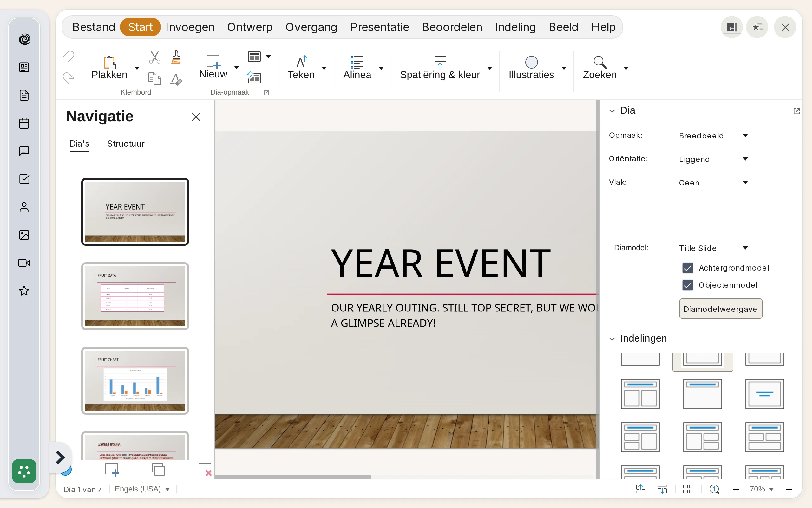Open the Plakken dropdown arrow
The width and height of the screenshot is (812, 508).
[x=137, y=68]
